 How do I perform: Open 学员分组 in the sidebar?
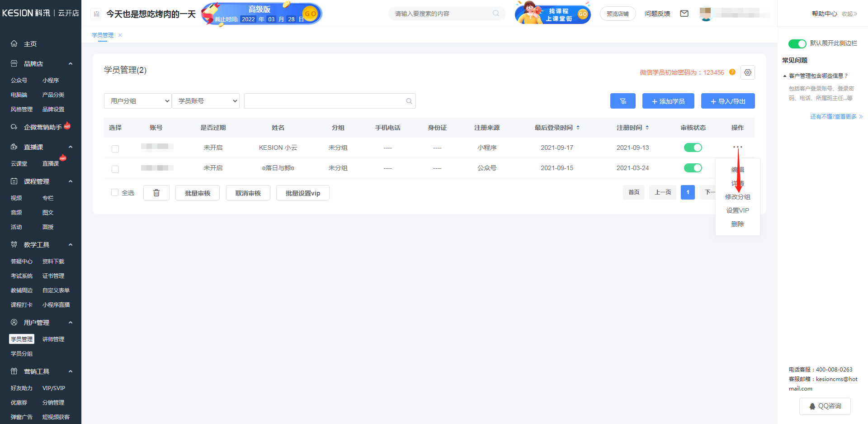pyautogui.click(x=22, y=353)
